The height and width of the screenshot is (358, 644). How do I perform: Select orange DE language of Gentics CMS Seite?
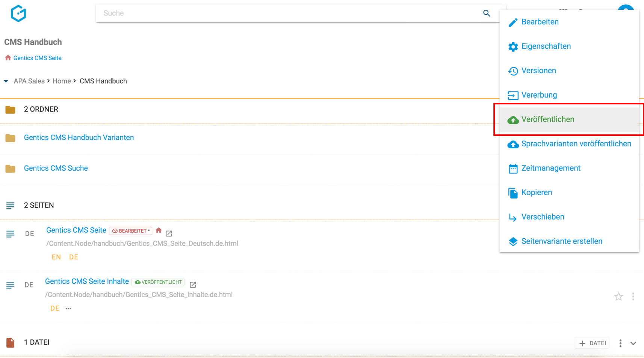click(74, 257)
